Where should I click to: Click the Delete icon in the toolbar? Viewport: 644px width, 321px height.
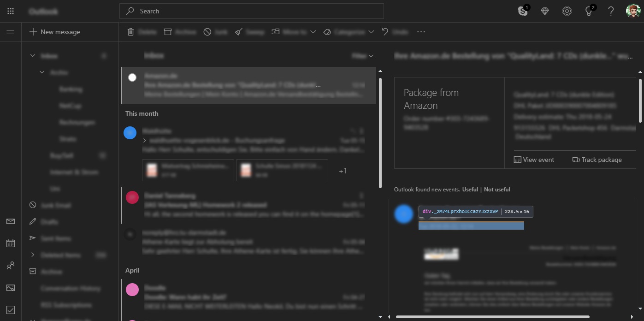(x=130, y=31)
